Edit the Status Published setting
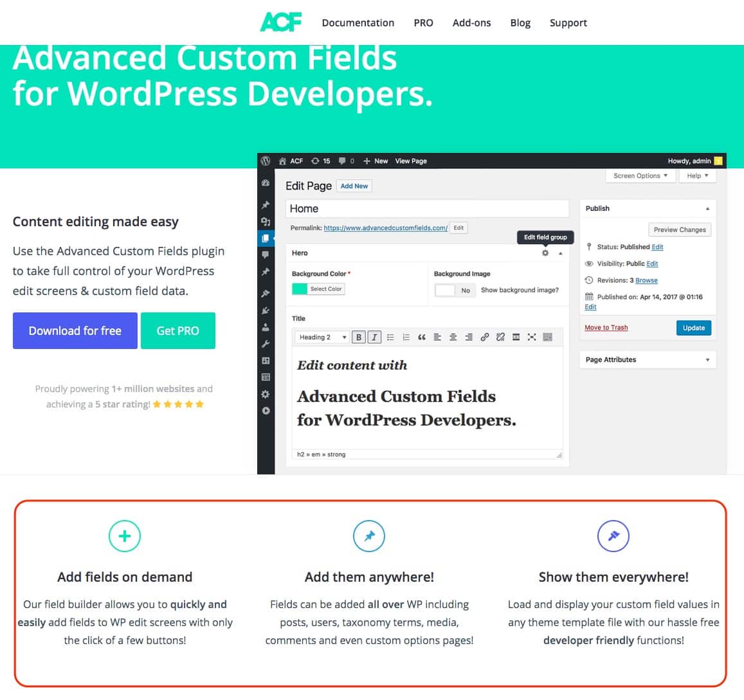744x700 pixels. tap(657, 247)
